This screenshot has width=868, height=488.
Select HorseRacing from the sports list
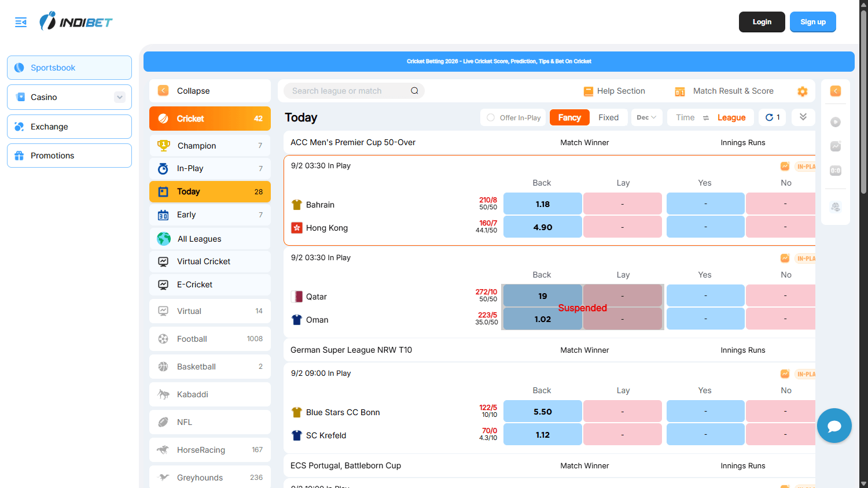pos(210,450)
